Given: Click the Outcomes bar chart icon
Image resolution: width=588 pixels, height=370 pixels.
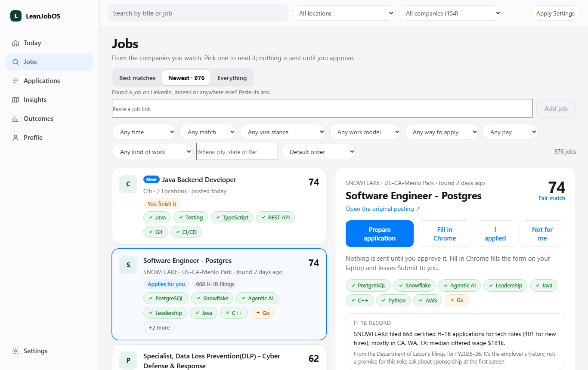Looking at the screenshot, I should [15, 119].
